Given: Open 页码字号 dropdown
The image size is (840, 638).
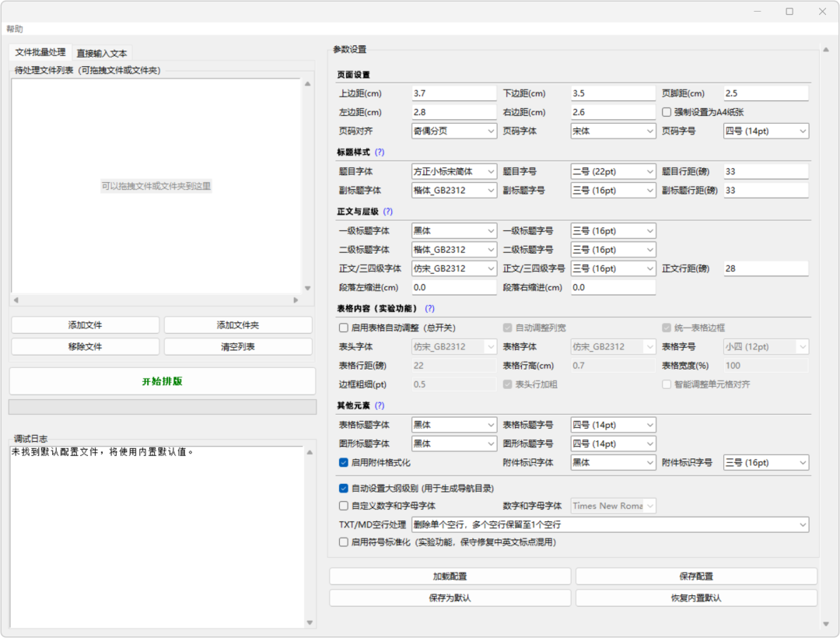Looking at the screenshot, I should pyautogui.click(x=766, y=131).
